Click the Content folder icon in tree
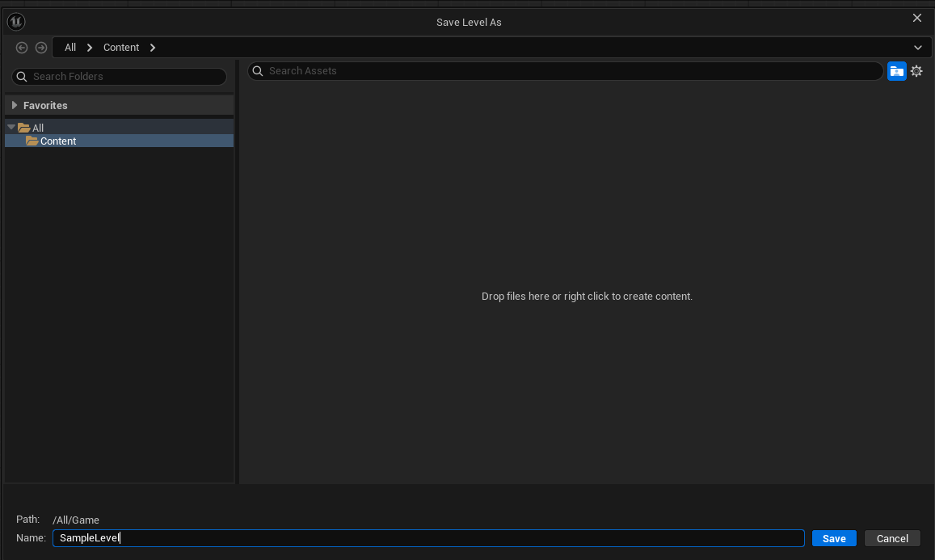 [32, 141]
